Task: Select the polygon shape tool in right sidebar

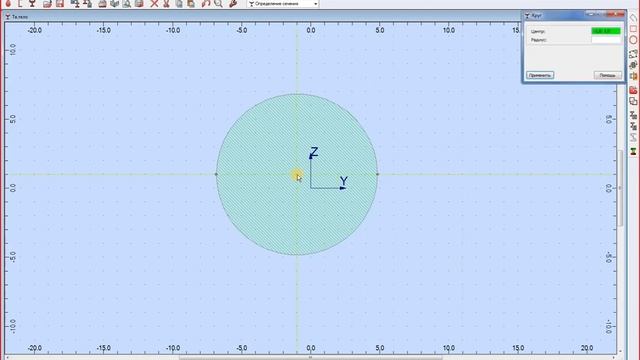Action: coord(633,18)
